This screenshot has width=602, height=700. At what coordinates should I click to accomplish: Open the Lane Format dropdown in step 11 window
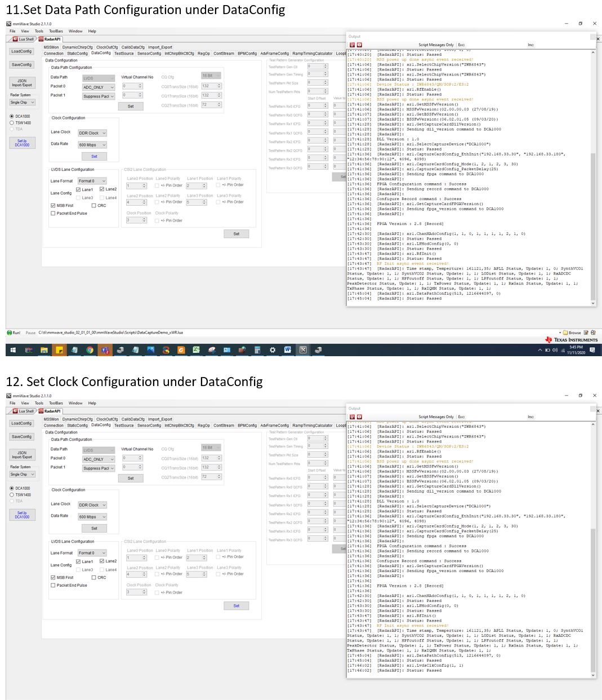coord(92,181)
